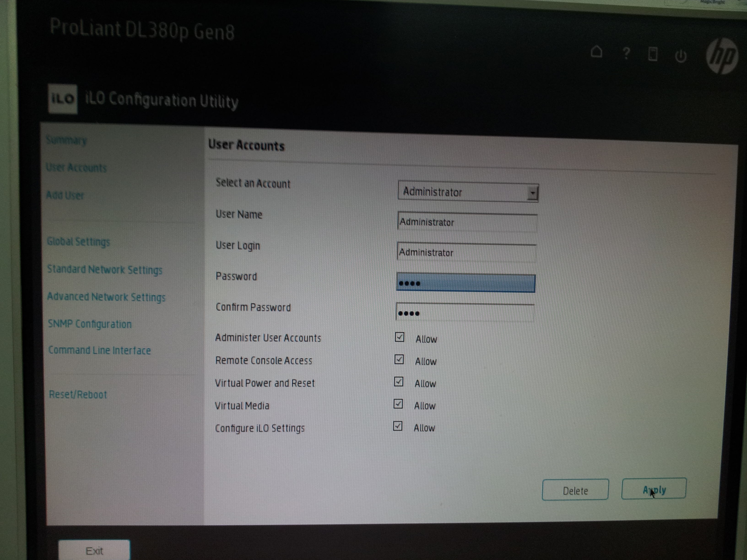
Task: Click the Apply button
Action: pyautogui.click(x=654, y=489)
